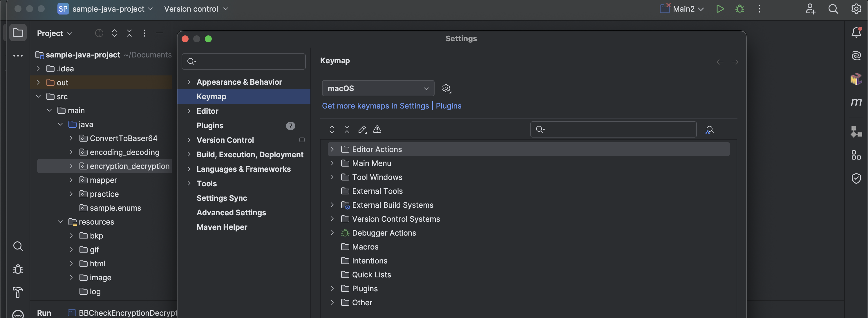Viewport: 868px width, 318px height.
Task: Collapse the resources folder in the project tree
Action: 60,222
